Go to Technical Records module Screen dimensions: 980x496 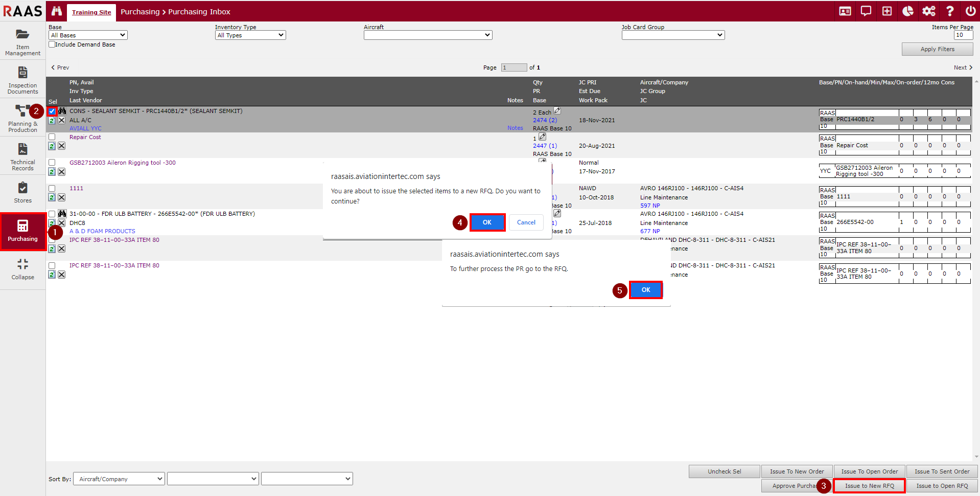(x=22, y=156)
